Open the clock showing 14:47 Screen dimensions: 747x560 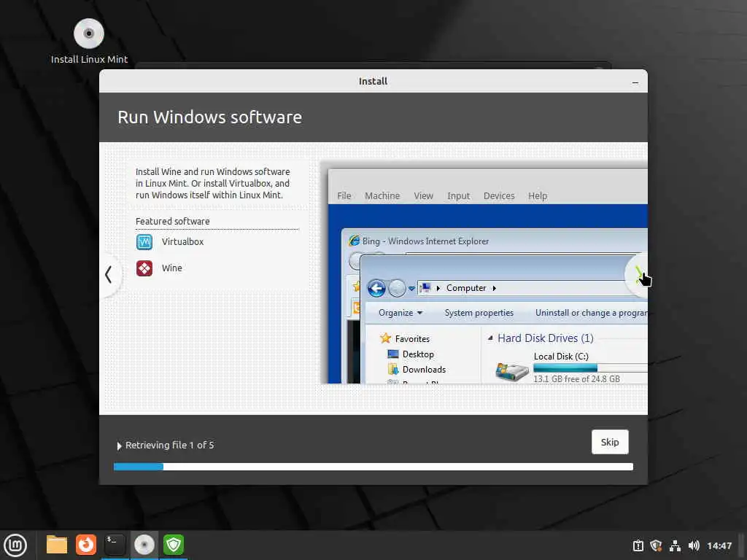(x=719, y=545)
